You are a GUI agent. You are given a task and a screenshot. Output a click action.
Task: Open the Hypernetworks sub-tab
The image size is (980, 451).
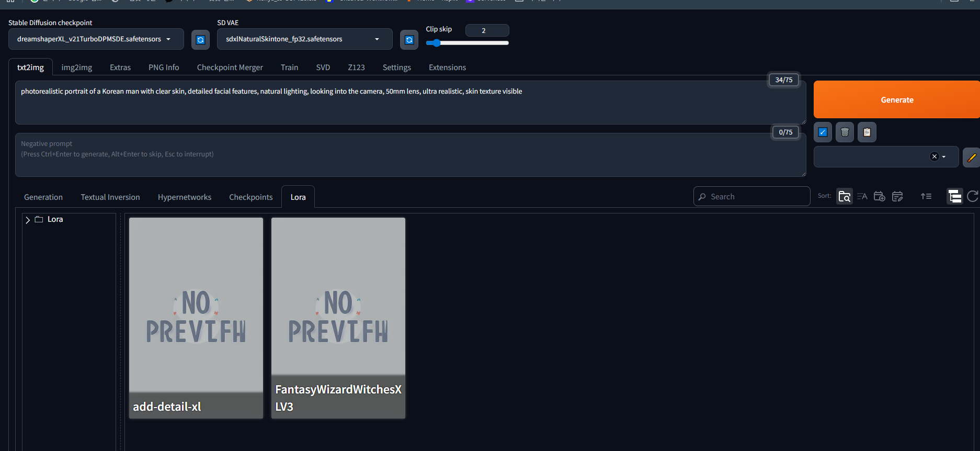pyautogui.click(x=185, y=197)
